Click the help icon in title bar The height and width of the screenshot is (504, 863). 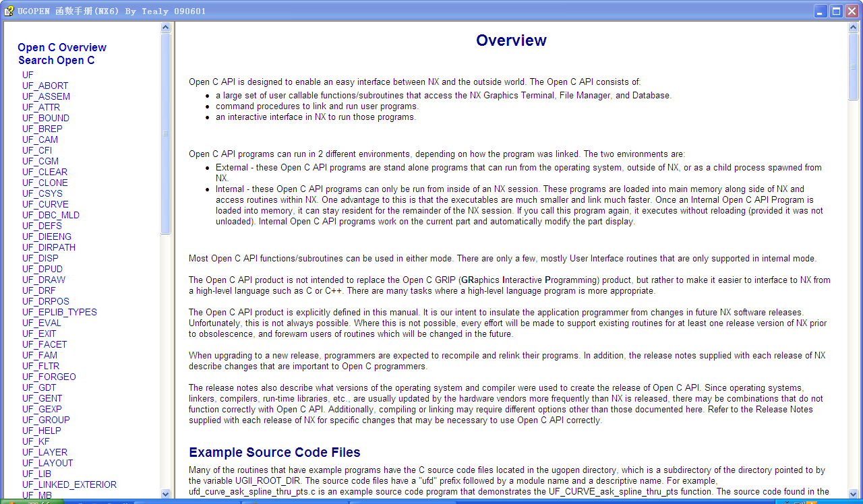click(x=9, y=11)
